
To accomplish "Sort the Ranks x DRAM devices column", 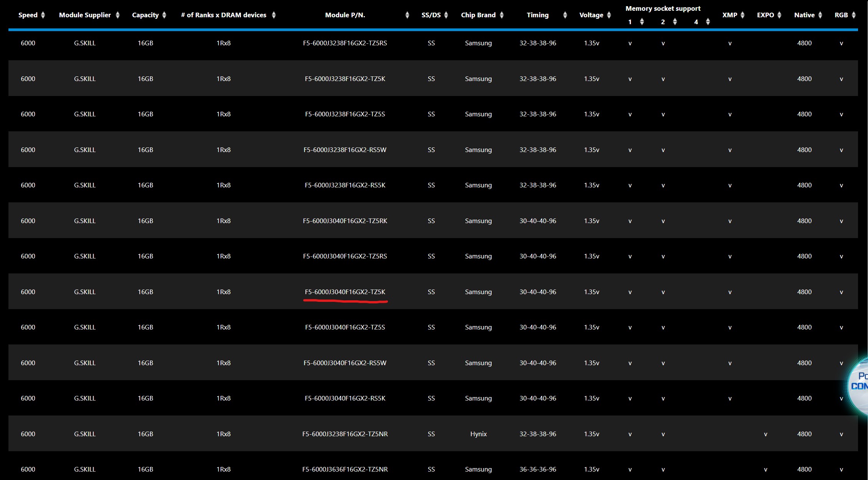I will 274,15.
